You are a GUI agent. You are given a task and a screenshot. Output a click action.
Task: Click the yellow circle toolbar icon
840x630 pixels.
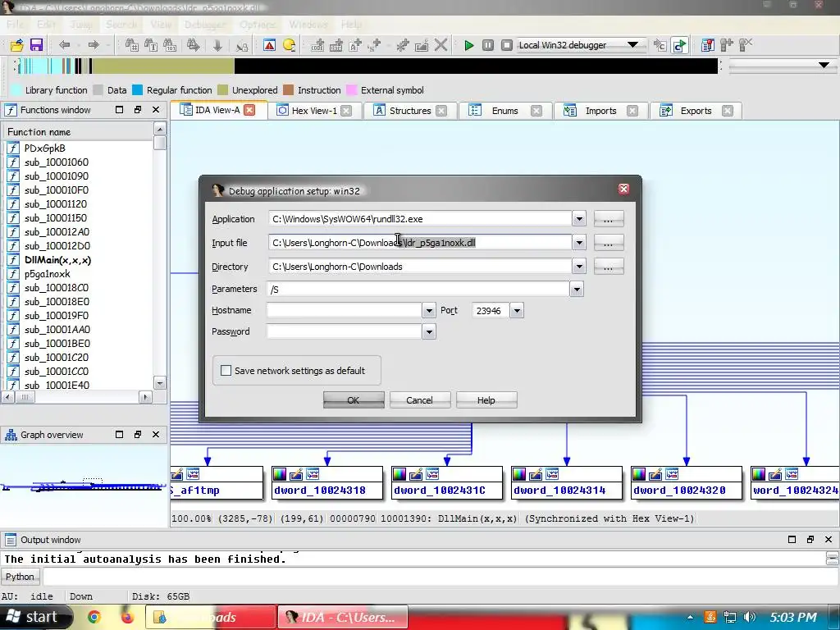pos(290,45)
